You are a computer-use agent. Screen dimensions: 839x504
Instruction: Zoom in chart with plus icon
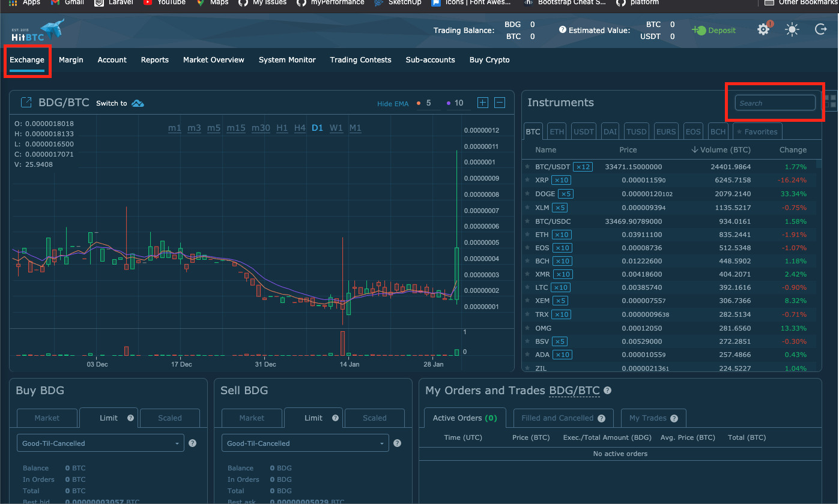[482, 103]
